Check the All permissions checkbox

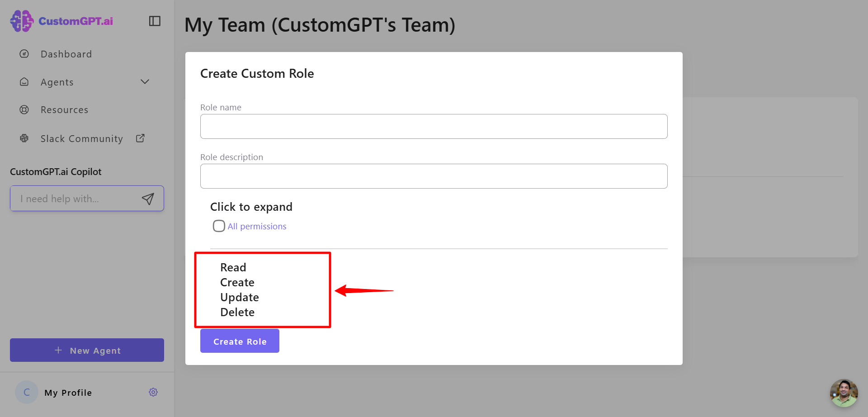coord(219,226)
